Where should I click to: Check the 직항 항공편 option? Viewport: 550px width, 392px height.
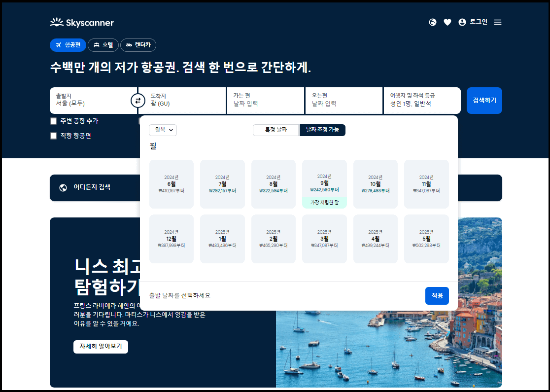click(53, 136)
